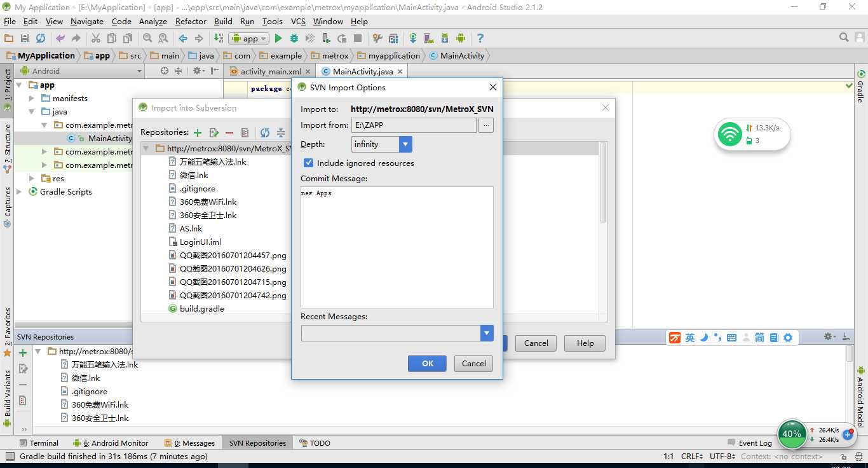This screenshot has width=868, height=468.
Task: Click Cancel in Import into Subversion dialog
Action: tap(536, 343)
